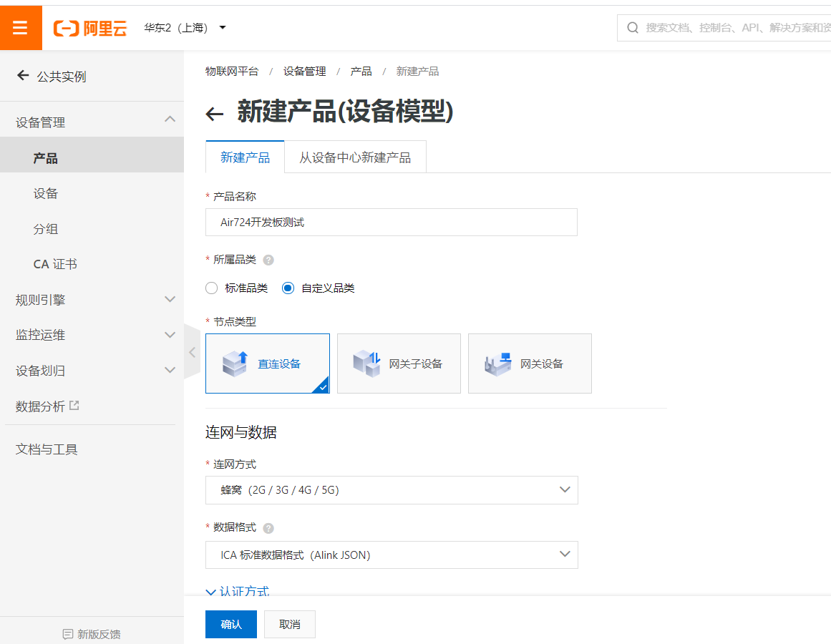The image size is (831, 644).
Task: Select the 自定义品类 radio button
Action: [288, 287]
